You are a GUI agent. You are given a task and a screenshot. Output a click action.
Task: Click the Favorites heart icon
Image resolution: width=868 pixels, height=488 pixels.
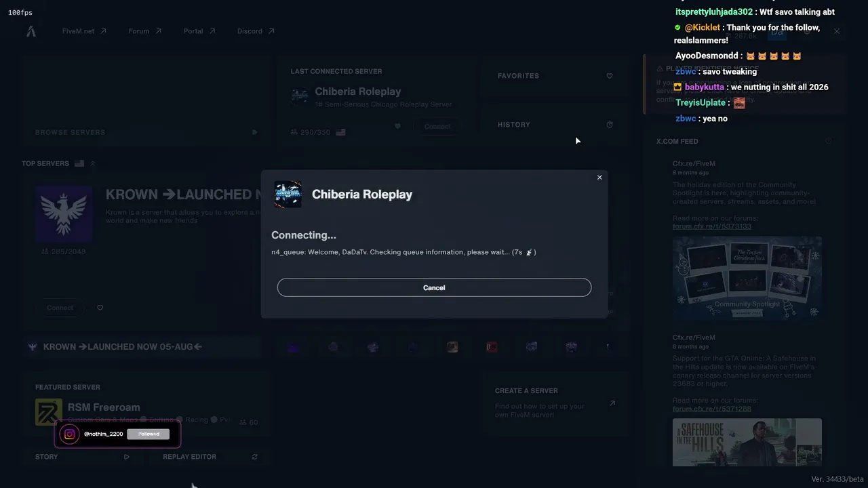tap(610, 76)
